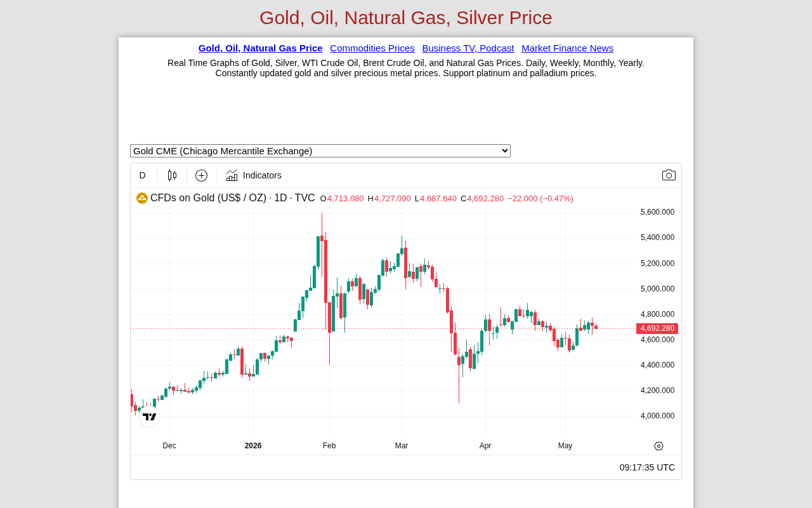
Task: Go to Commodities Prices page
Action: [372, 48]
